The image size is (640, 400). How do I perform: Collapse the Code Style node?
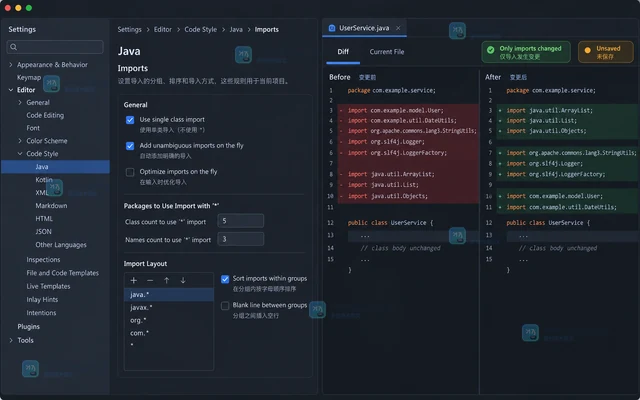point(20,153)
